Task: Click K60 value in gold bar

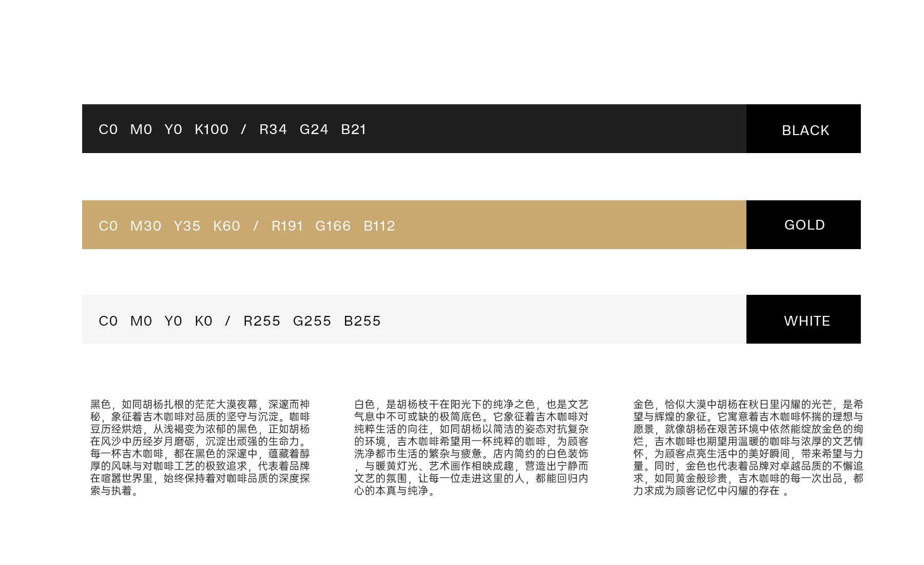Action: [x=227, y=226]
